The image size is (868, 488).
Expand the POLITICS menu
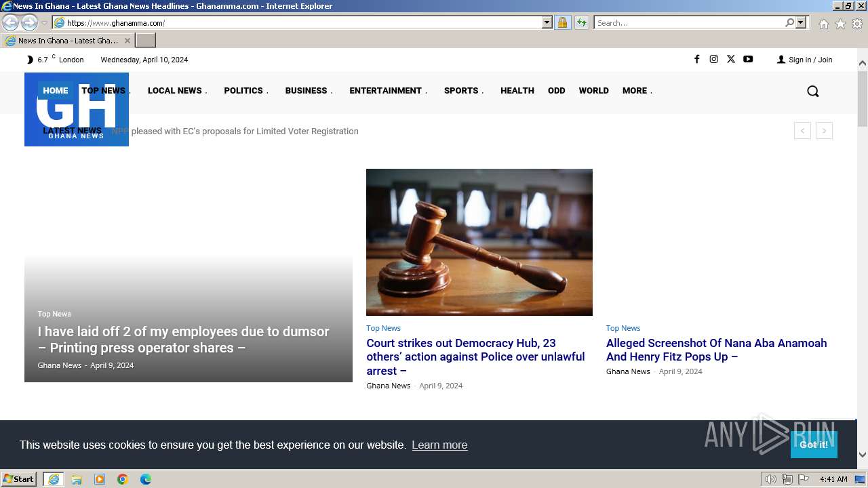click(x=246, y=90)
